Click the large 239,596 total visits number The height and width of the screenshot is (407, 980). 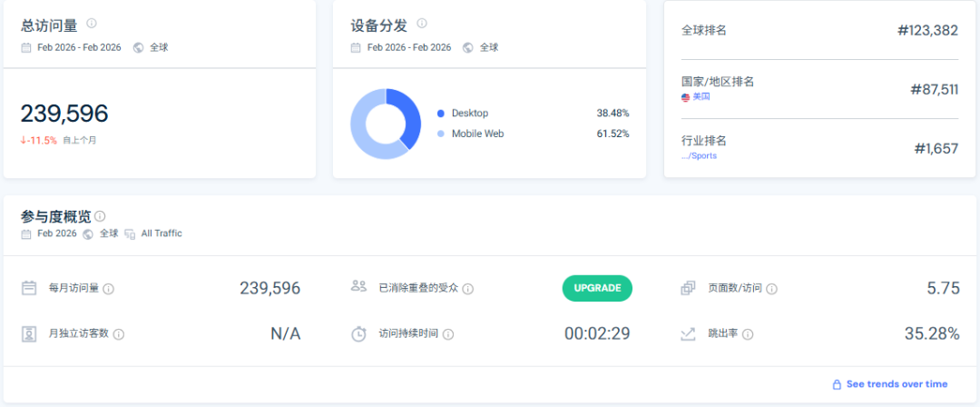point(64,114)
